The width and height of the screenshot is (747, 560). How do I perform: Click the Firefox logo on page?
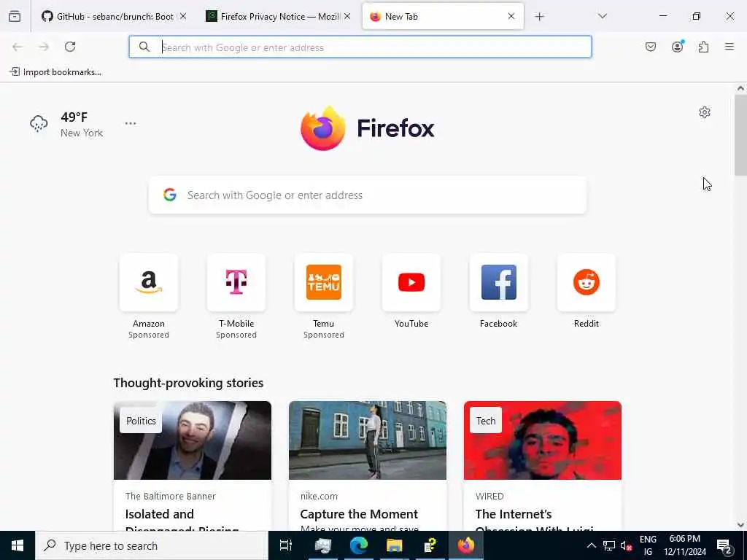368,128
